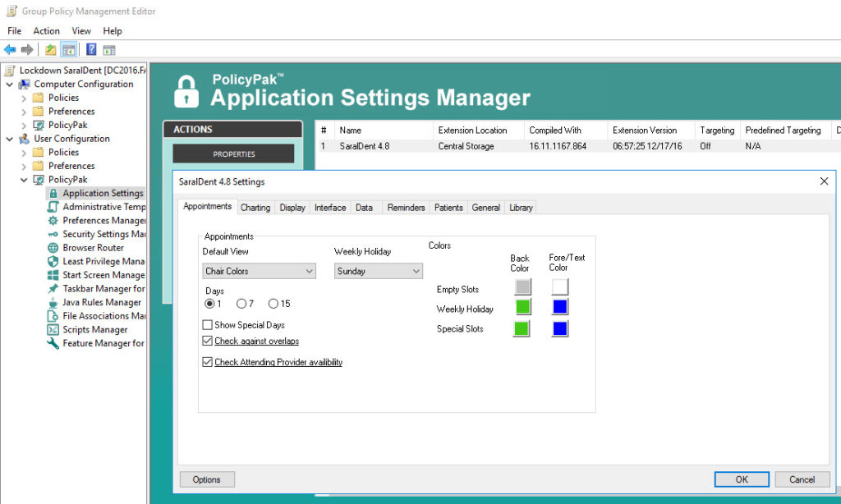The height and width of the screenshot is (504, 841).
Task: Open the Default View Chair Colors dropdown
Action: point(259,272)
